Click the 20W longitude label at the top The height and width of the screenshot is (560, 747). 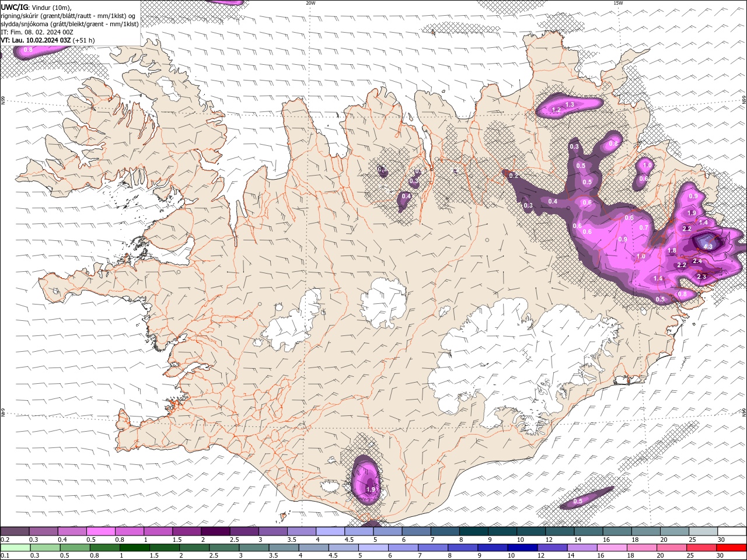[310, 3]
